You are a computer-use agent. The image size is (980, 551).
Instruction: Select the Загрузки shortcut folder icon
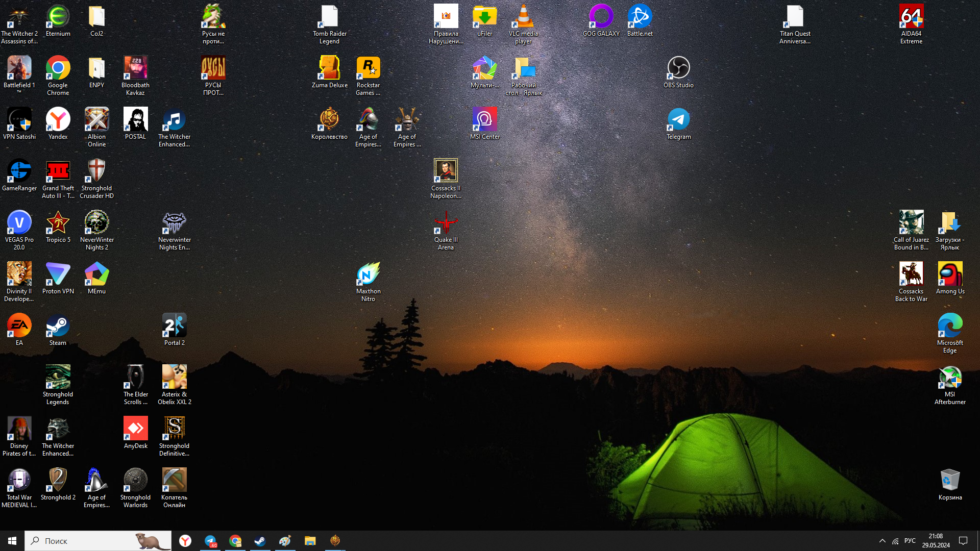[x=950, y=222]
